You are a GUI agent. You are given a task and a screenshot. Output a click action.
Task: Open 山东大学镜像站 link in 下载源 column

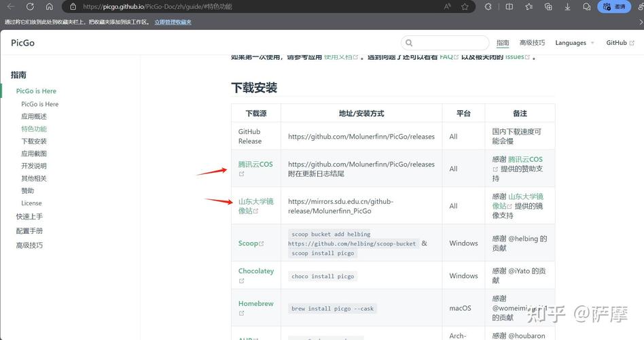click(256, 206)
